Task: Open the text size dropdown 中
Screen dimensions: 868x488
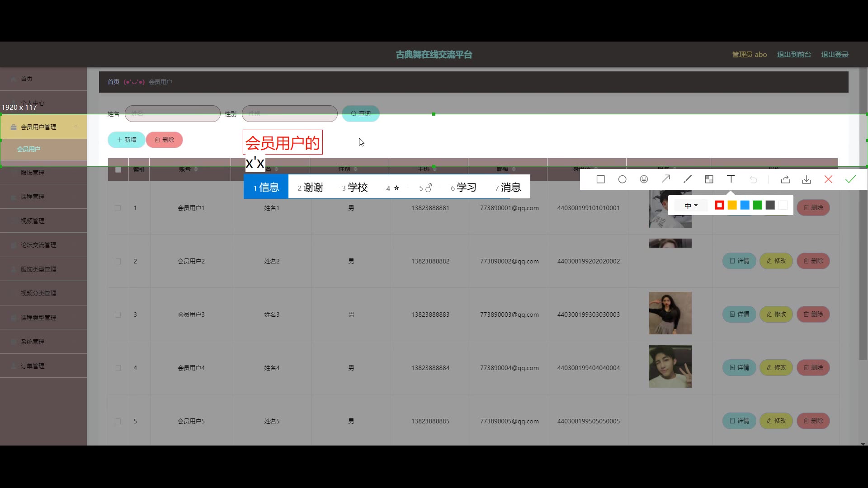Action: click(691, 206)
